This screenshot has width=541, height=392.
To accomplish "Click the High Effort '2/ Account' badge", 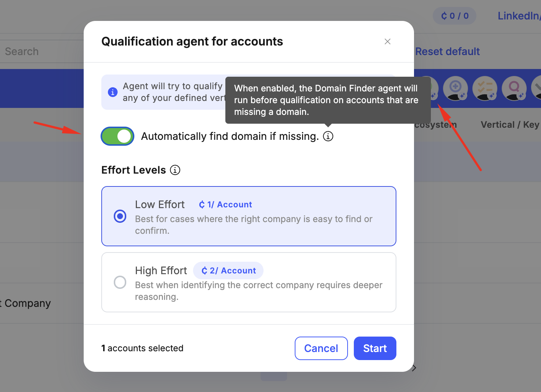I will [228, 271].
